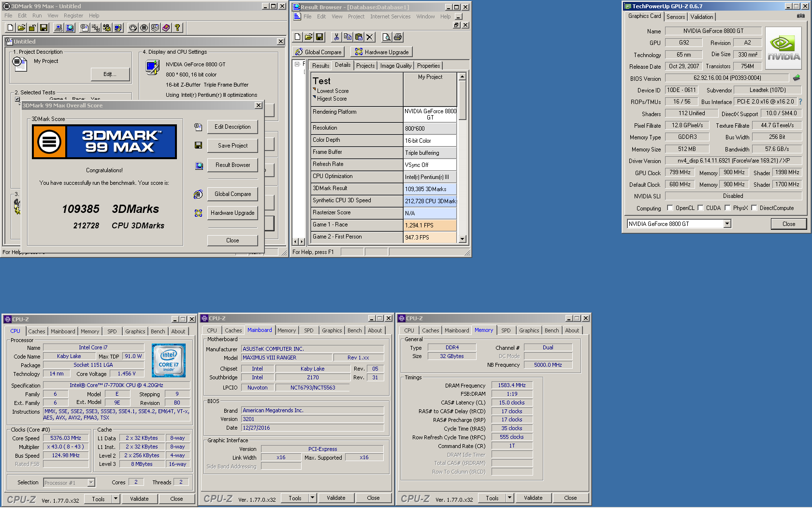The height and width of the screenshot is (508, 812).
Task: Click the yellow question mark help icon
Action: tap(177, 28)
